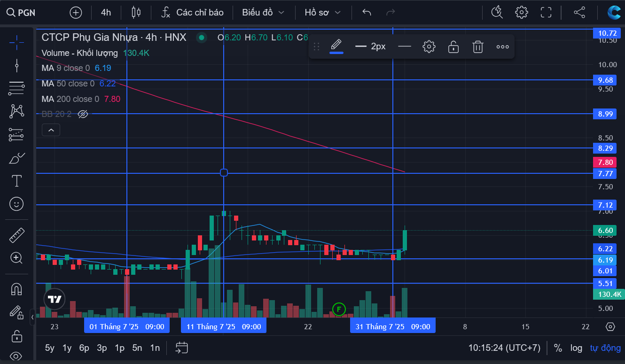
Task: Open the blue C account logo
Action: (x=614, y=12)
